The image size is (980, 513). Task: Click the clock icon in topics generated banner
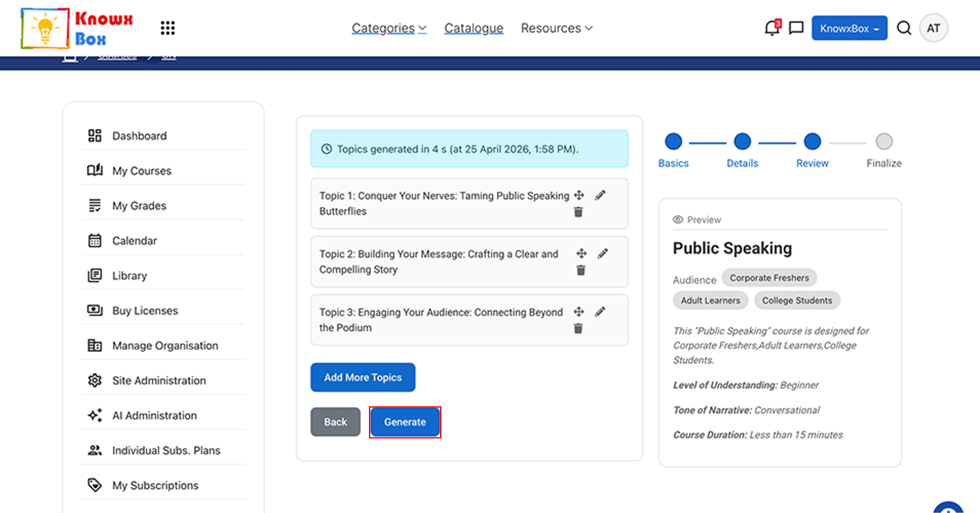pyautogui.click(x=326, y=149)
